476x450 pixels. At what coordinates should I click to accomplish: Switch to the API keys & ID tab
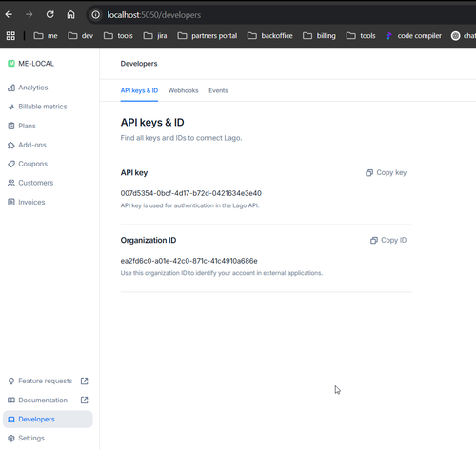(x=139, y=90)
